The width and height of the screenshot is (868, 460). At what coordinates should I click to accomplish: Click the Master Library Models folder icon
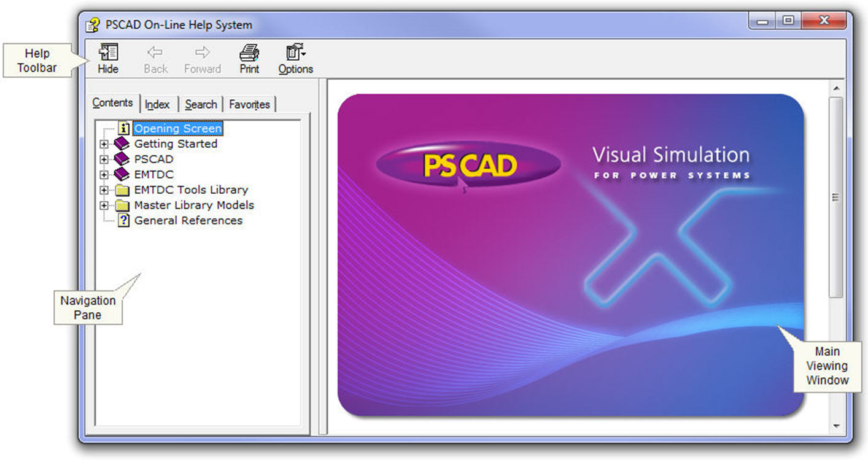122,205
